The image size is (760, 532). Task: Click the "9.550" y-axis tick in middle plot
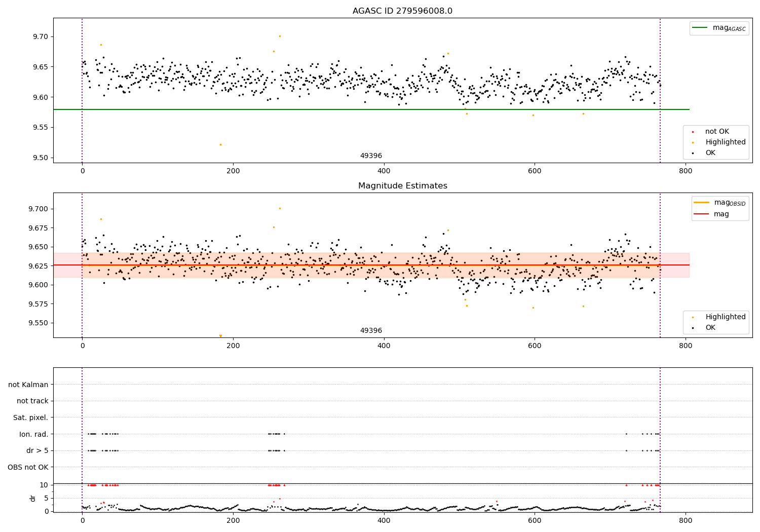point(39,323)
